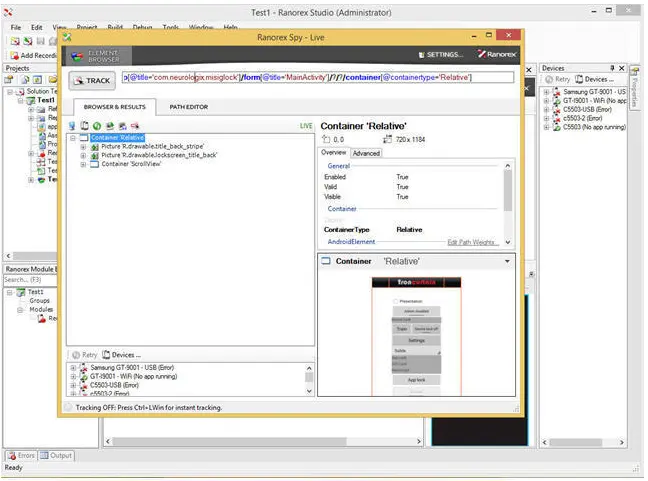
Task: Click Retry in Studio Devices panel
Action: coord(557,79)
